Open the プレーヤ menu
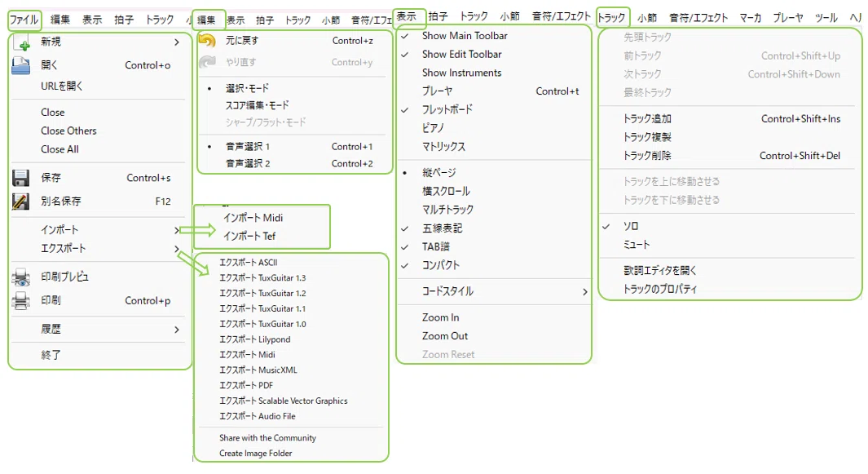This screenshot has height=474, width=868. click(787, 18)
